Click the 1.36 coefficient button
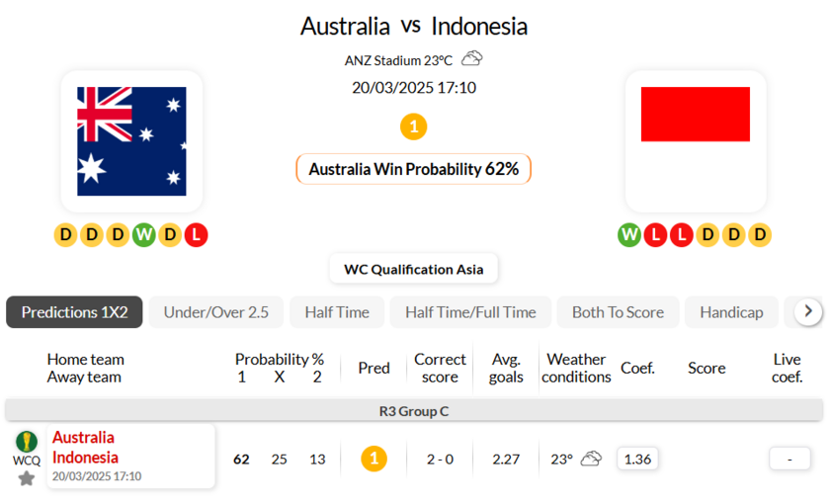The height and width of the screenshot is (504, 830). click(x=637, y=459)
